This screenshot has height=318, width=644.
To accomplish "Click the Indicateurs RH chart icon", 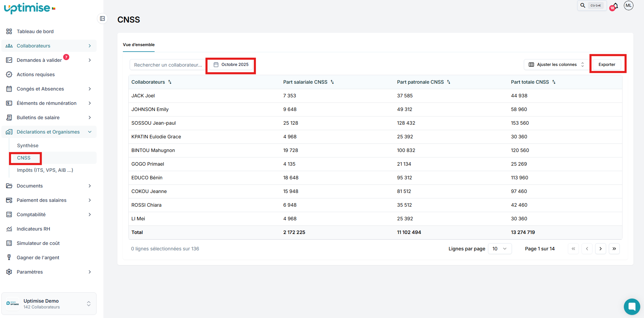I will click(x=9, y=229).
